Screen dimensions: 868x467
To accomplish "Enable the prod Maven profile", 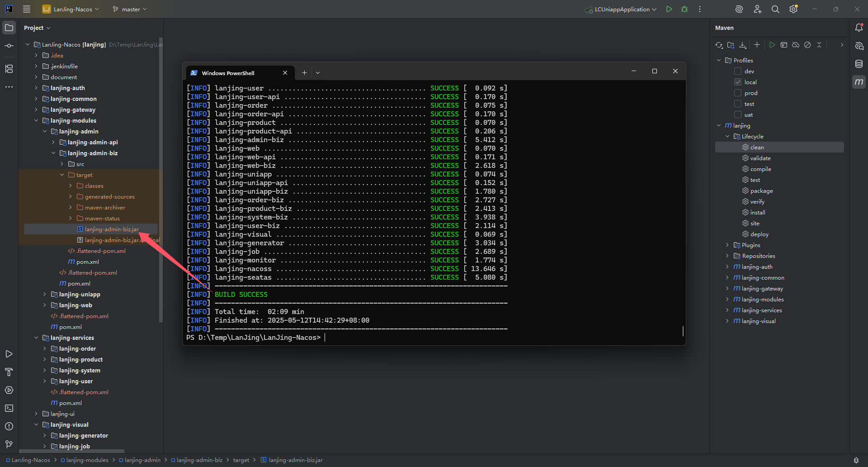I will [x=738, y=93].
